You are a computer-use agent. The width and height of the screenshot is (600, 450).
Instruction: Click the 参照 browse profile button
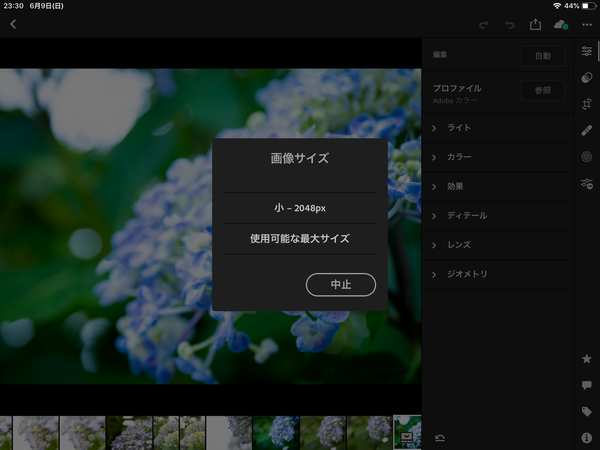click(543, 90)
